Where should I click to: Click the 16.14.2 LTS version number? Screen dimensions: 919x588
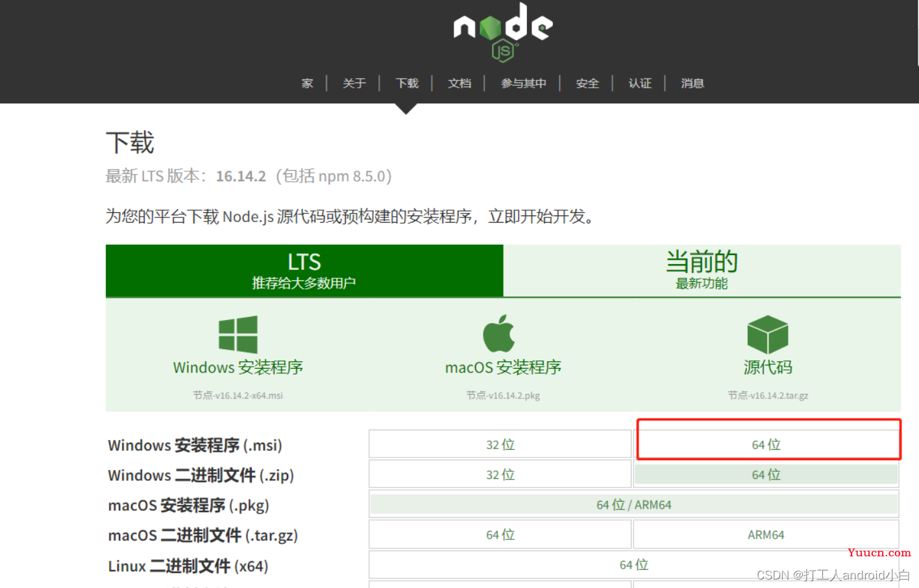241,177
